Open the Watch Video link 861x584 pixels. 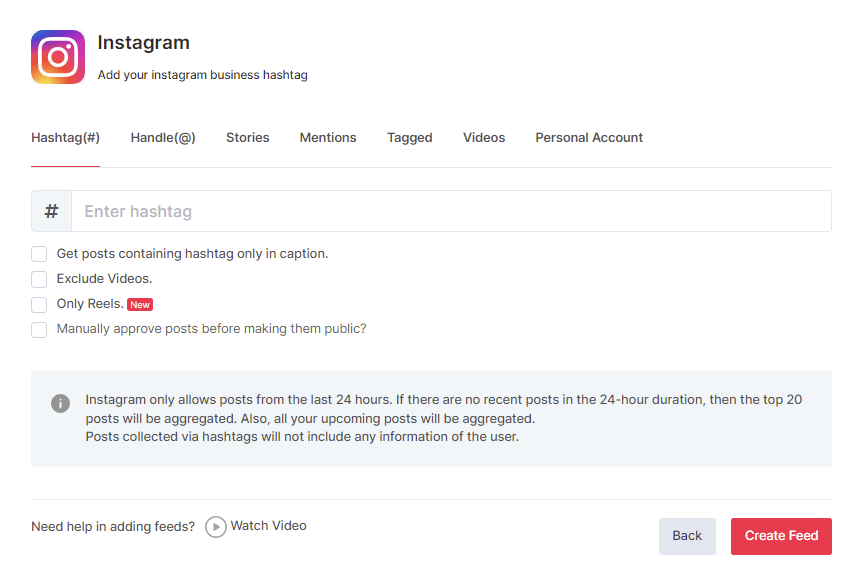[268, 526]
